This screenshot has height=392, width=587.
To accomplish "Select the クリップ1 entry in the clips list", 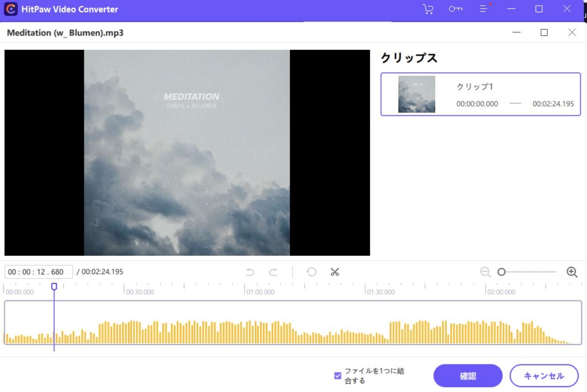I will pyautogui.click(x=480, y=94).
